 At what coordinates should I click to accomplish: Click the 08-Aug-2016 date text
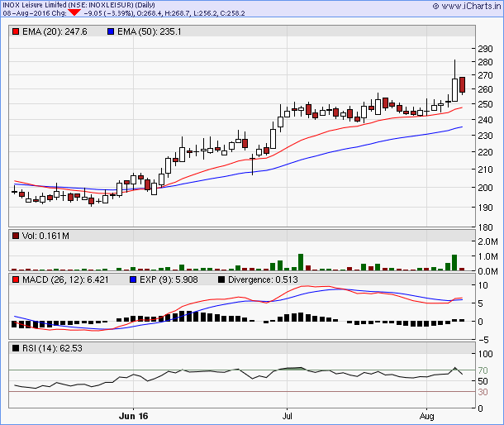coord(26,13)
